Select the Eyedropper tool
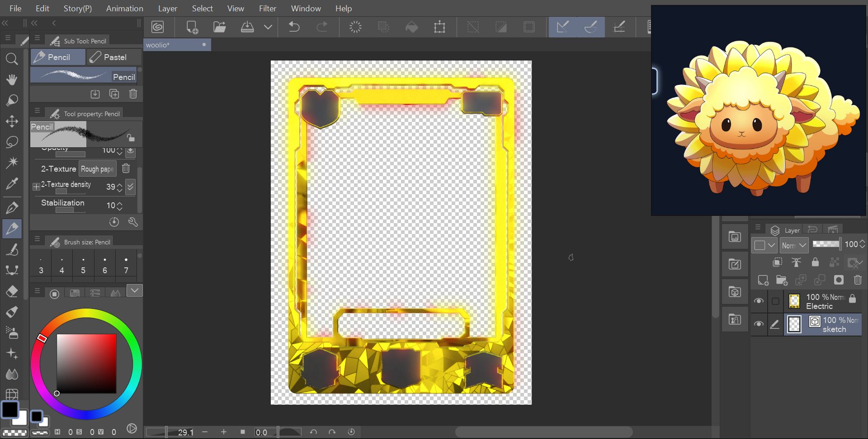Image resolution: width=868 pixels, height=439 pixels. (12, 183)
